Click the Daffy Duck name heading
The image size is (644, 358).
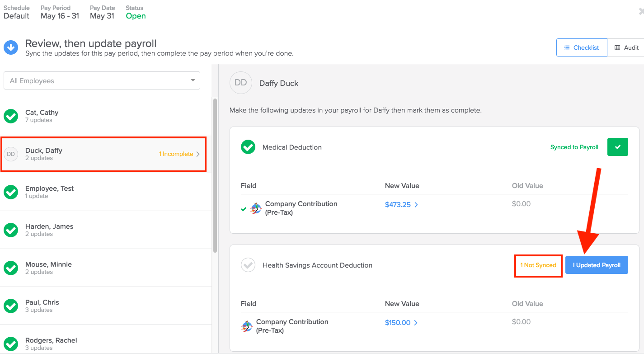pos(279,83)
